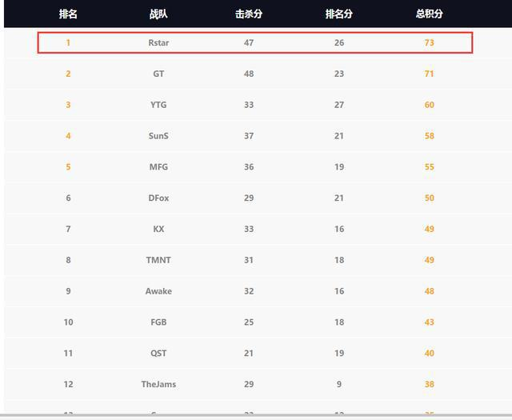The height and width of the screenshot is (420, 512).
Task: Click the 排名分 column header
Action: click(339, 14)
